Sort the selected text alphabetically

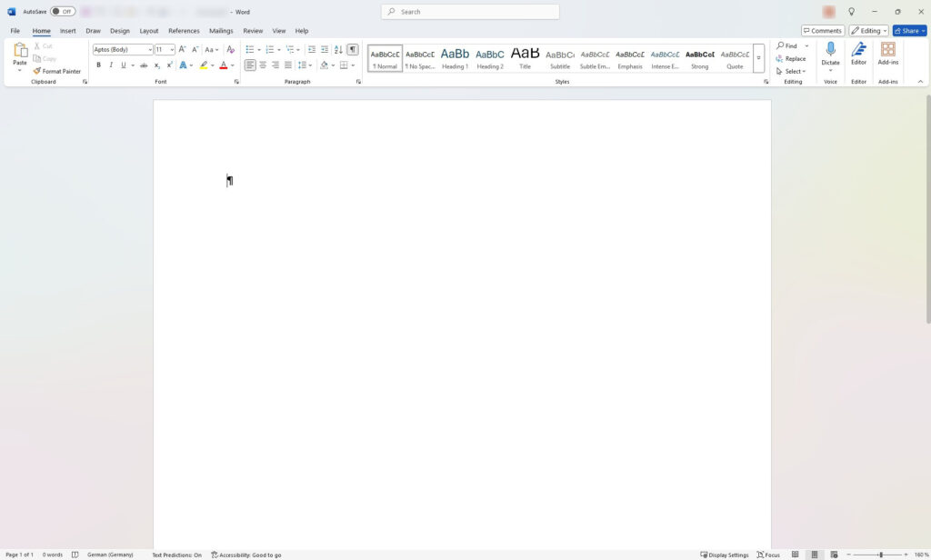point(338,49)
